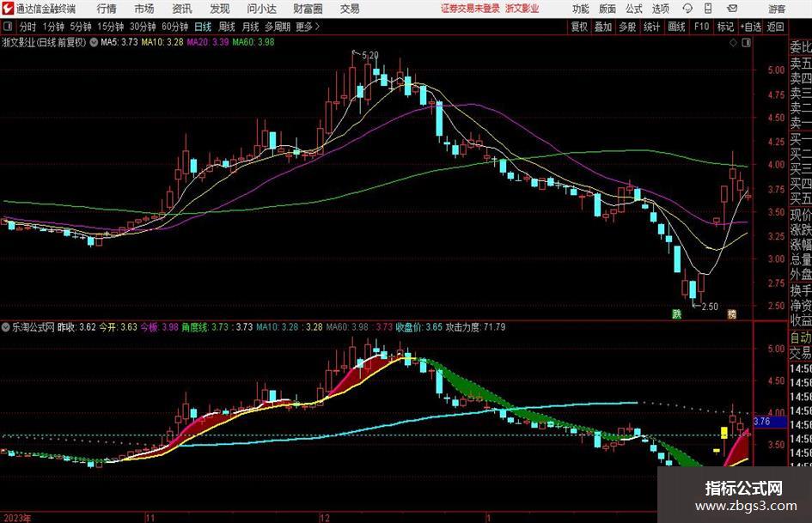Expand the 更多 periods chevron
The image size is (812, 523).
[317, 27]
